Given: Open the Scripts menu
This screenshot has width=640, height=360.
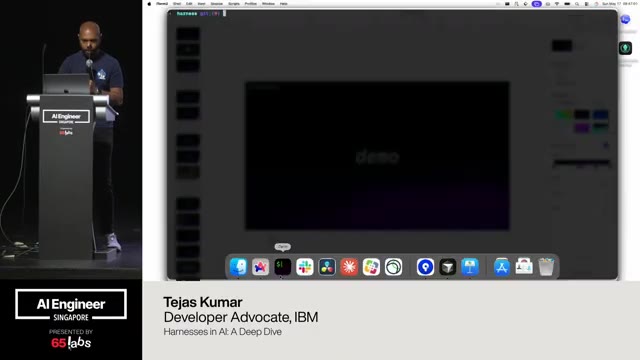Looking at the screenshot, I should click(x=234, y=4).
